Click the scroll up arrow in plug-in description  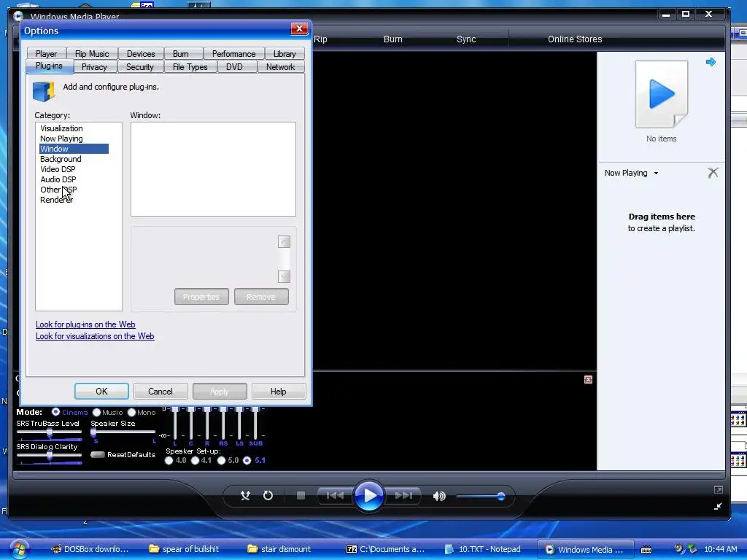point(284,242)
